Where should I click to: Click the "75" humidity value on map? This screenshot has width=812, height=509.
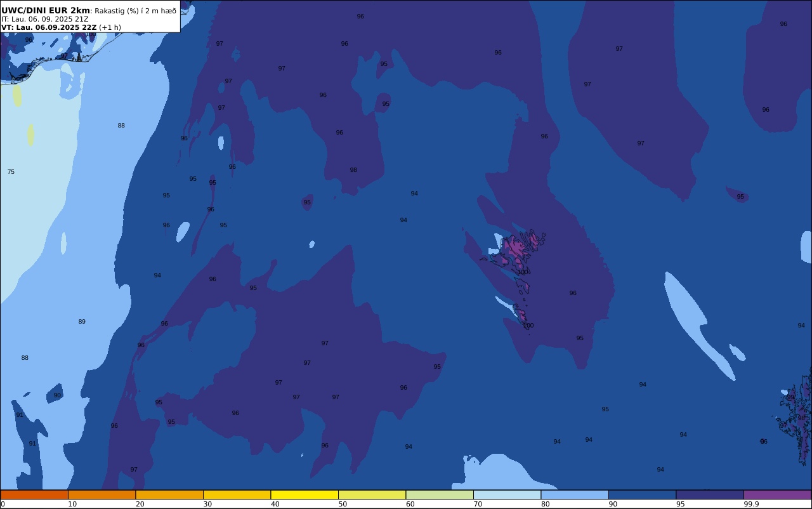(11, 172)
